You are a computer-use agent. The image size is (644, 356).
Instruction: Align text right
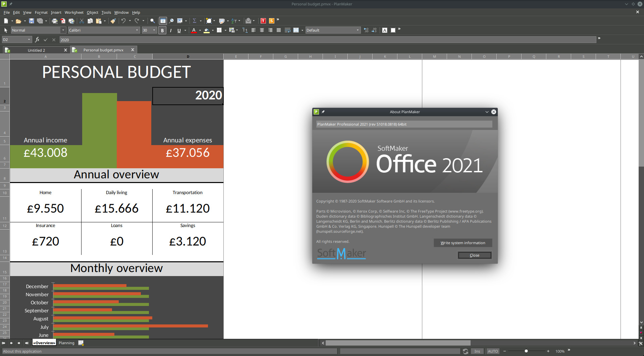[x=270, y=30]
